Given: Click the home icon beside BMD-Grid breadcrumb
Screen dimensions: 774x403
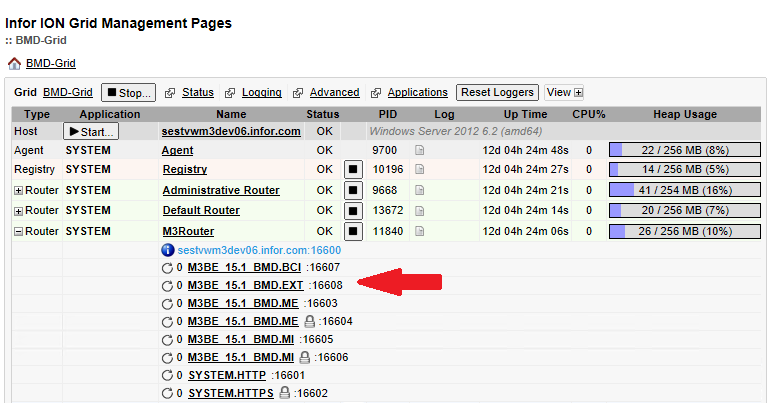Looking at the screenshot, I should click(x=14, y=63).
